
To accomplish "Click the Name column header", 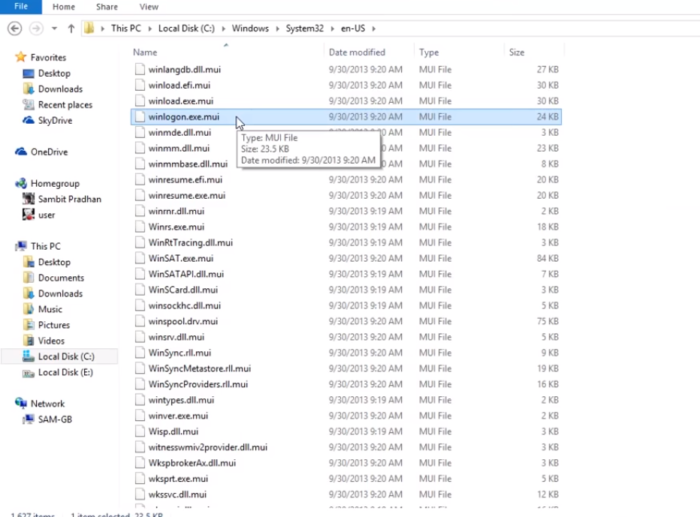I will click(146, 52).
